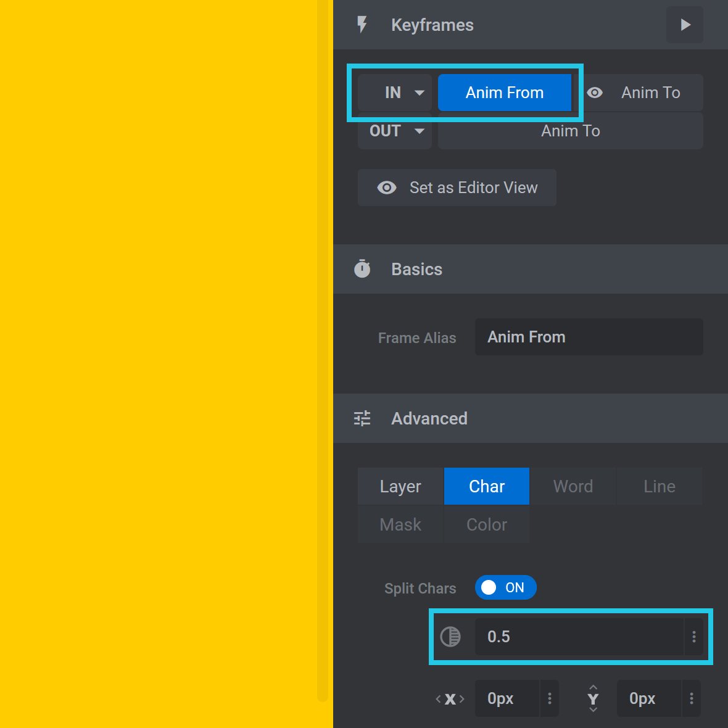Open the IN dropdown
The image size is (728, 728).
point(395,93)
